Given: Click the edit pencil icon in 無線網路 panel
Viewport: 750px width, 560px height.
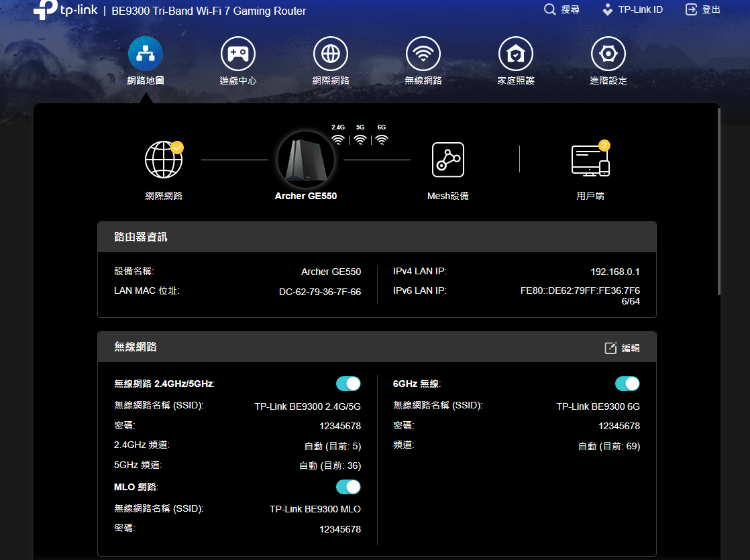Looking at the screenshot, I should [611, 347].
